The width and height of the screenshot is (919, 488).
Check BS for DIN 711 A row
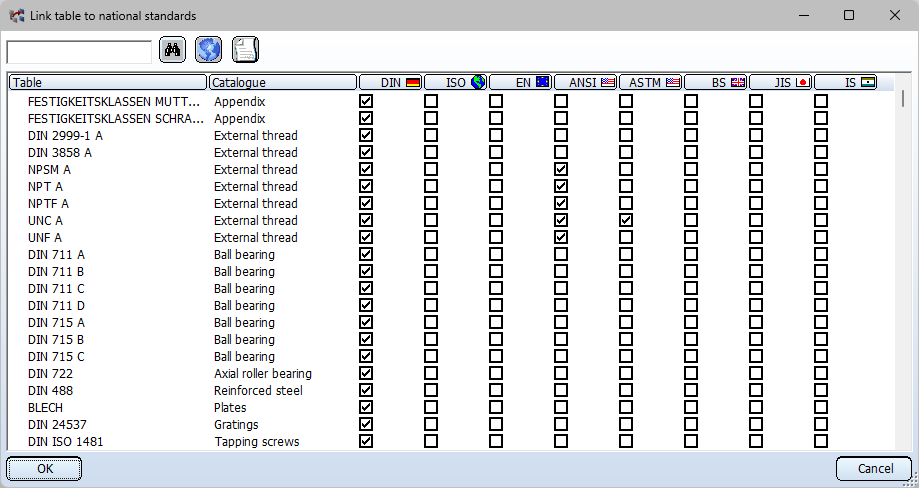pos(691,254)
